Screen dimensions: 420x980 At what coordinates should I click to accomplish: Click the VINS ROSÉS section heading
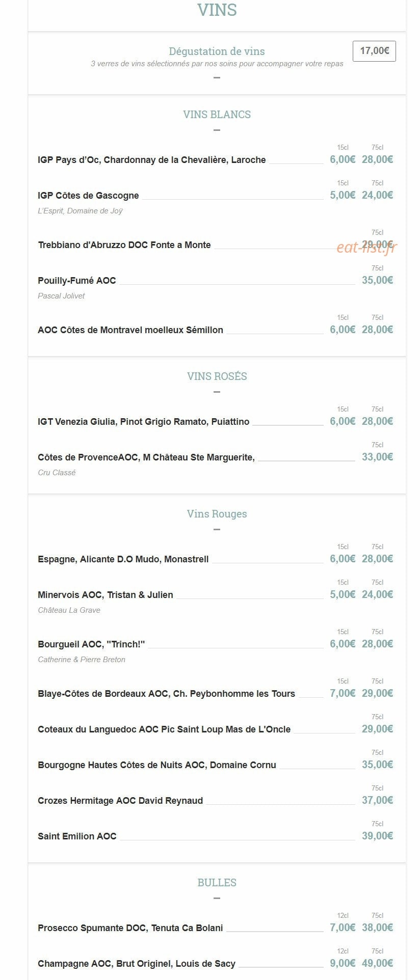tap(217, 376)
